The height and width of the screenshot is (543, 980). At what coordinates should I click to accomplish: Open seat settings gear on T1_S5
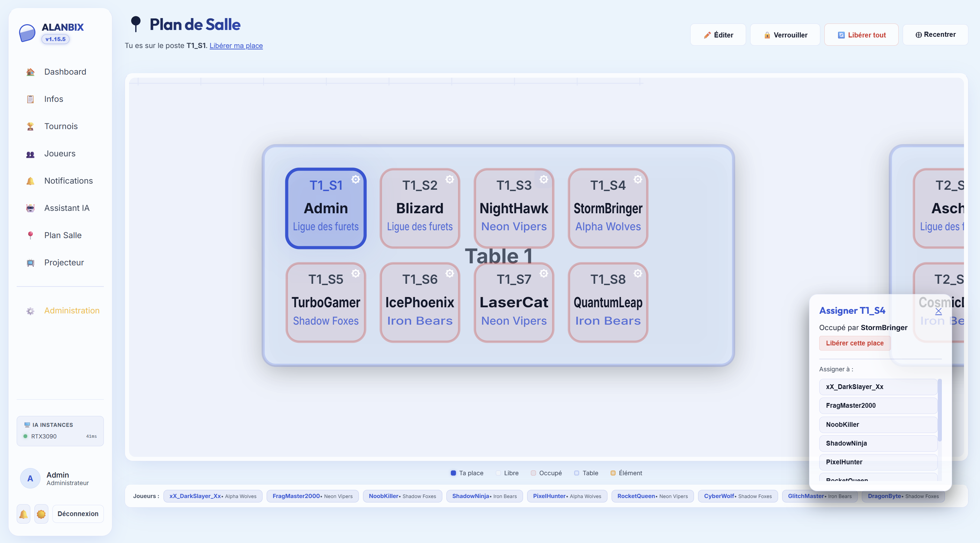click(355, 273)
